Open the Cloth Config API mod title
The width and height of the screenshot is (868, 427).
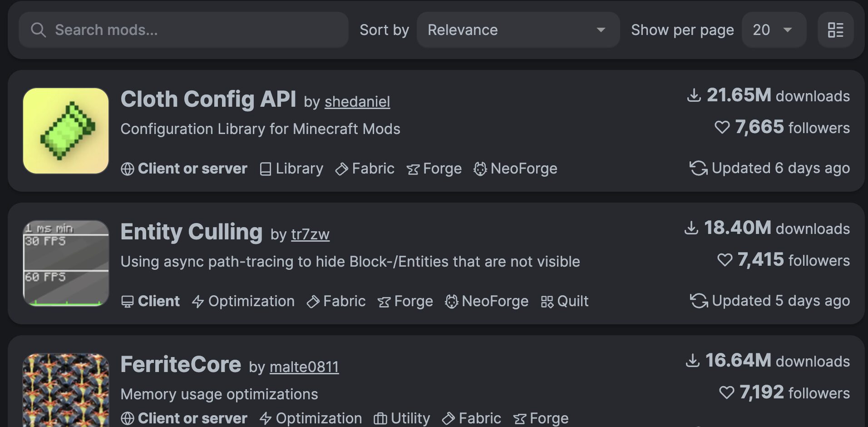208,99
